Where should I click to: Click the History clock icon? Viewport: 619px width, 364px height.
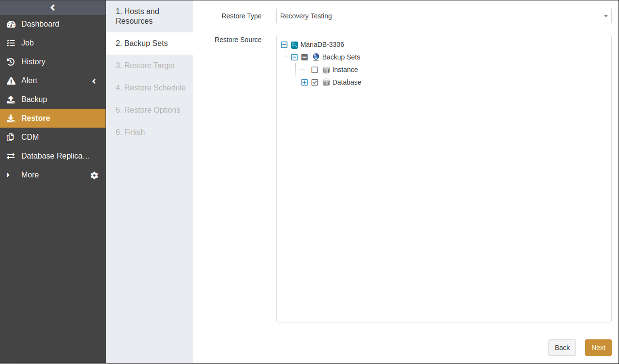tap(11, 62)
